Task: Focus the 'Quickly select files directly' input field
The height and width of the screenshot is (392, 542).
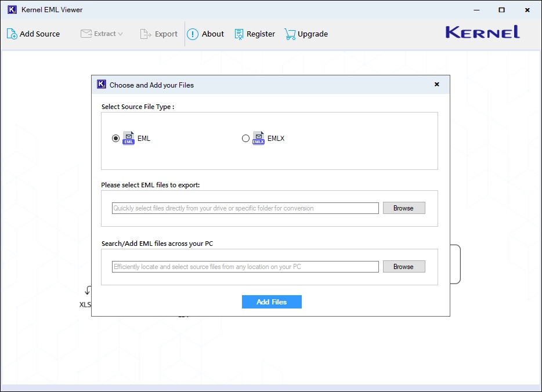Action: pos(245,208)
